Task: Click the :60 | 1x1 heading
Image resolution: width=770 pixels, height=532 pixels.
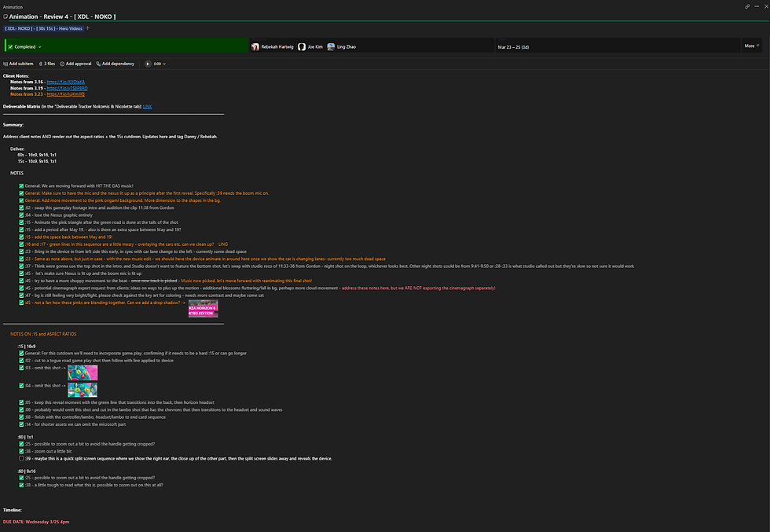Action: [25, 437]
